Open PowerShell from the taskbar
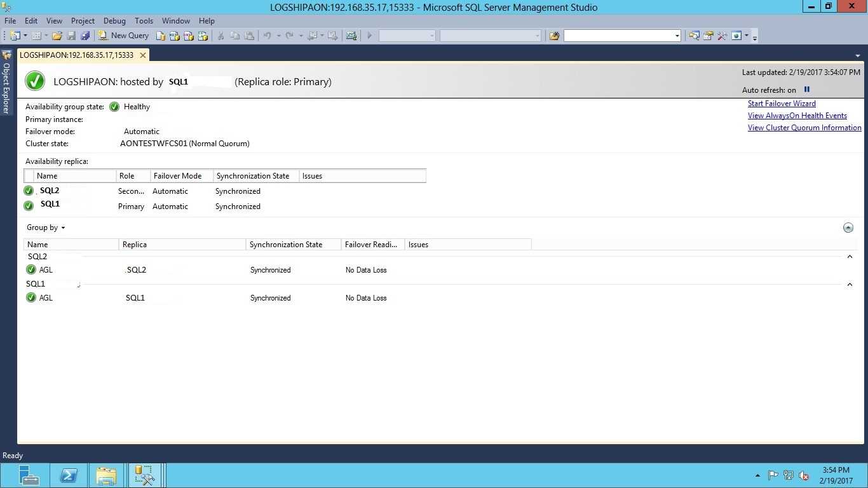 pyautogui.click(x=68, y=475)
